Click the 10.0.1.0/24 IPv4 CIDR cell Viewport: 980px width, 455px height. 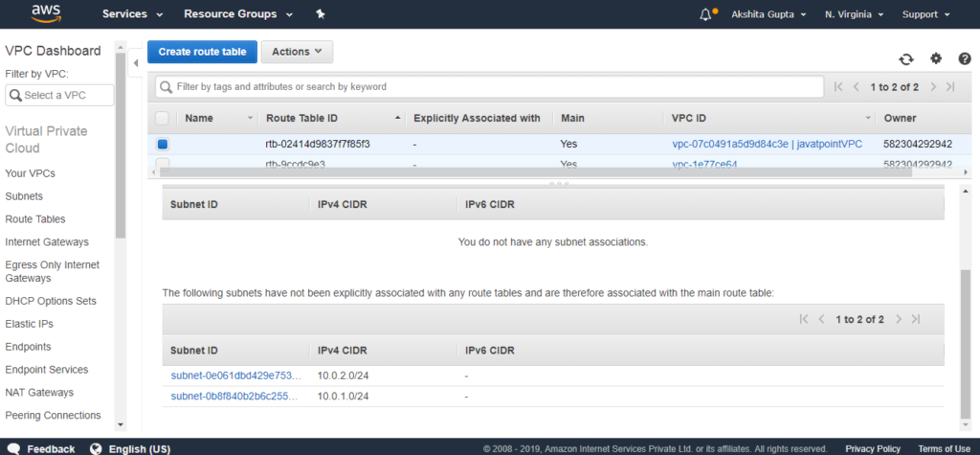[x=344, y=397]
